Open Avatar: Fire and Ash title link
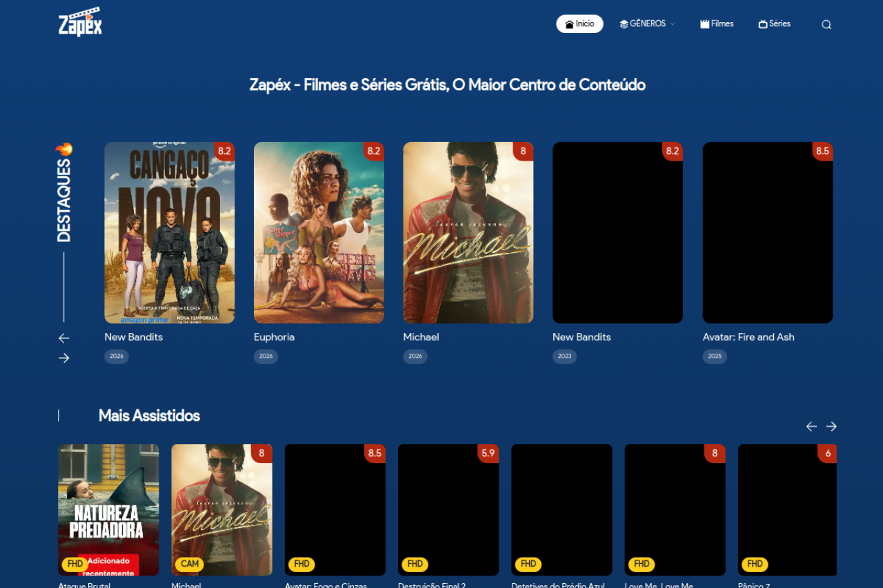This screenshot has height=588, width=883. (x=748, y=337)
